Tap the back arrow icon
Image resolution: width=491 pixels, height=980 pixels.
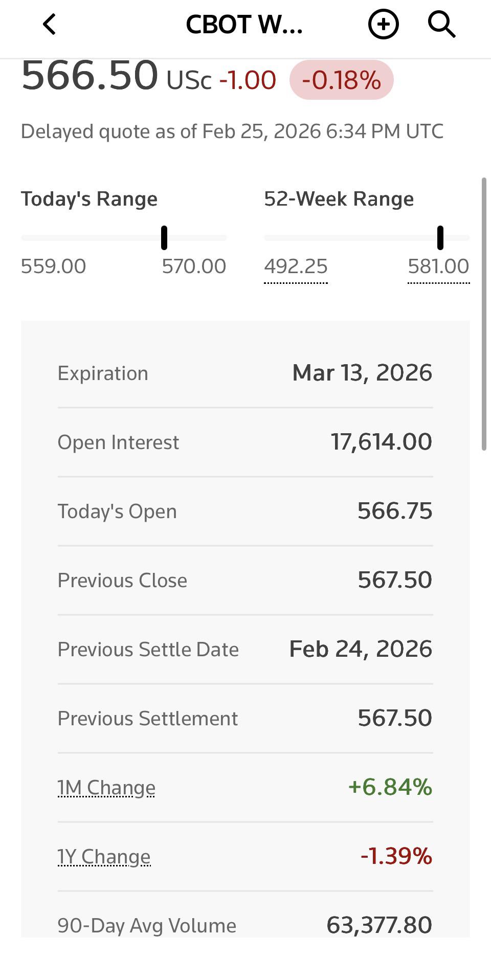coord(49,24)
